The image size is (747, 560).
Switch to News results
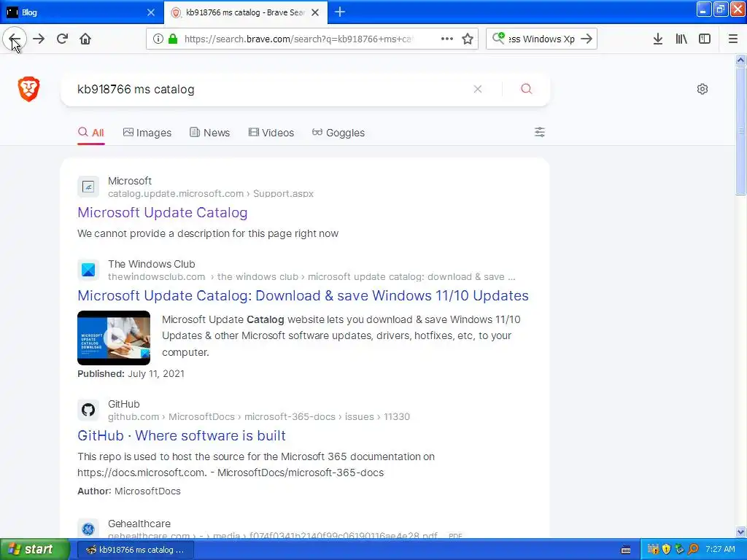click(209, 133)
